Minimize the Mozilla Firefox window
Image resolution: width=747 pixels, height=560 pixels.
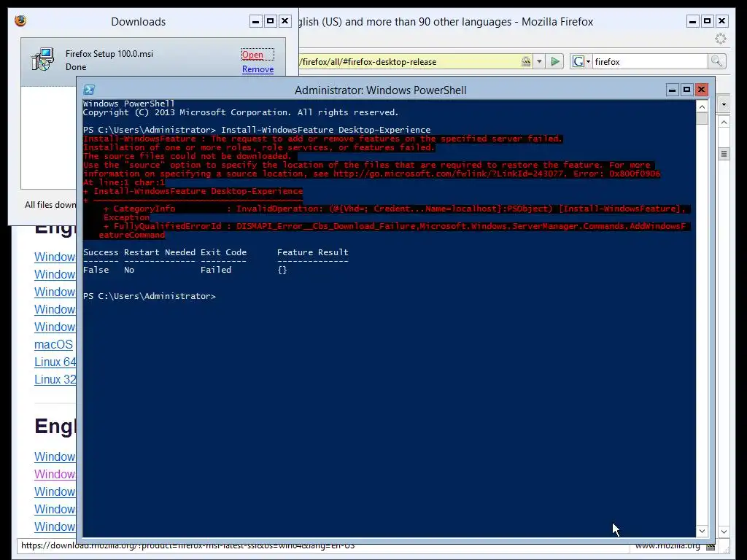[x=693, y=21]
